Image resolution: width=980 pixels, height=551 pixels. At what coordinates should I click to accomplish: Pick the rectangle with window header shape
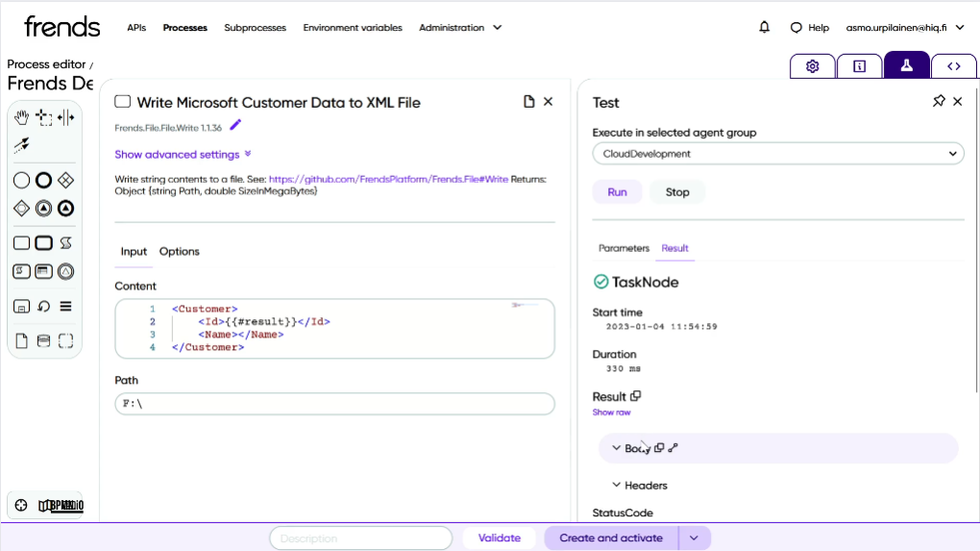[x=44, y=271]
